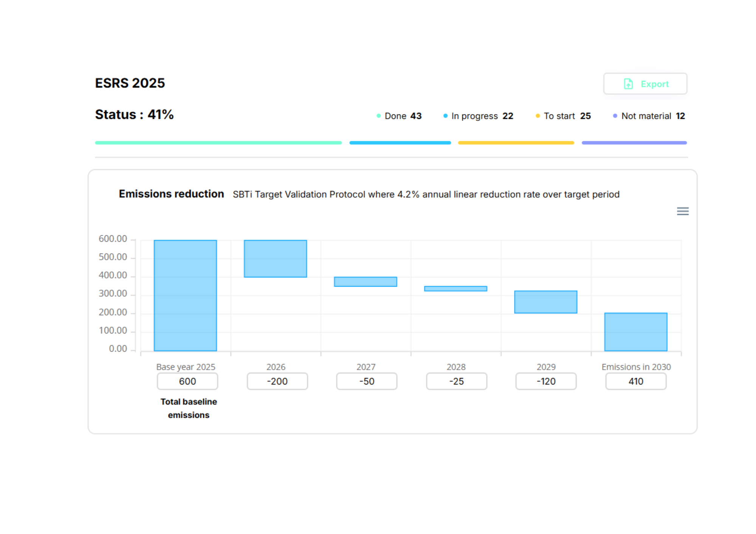Viewport: 756px width, 534px height.
Task: Click the Done status legend dot
Action: pyautogui.click(x=378, y=116)
